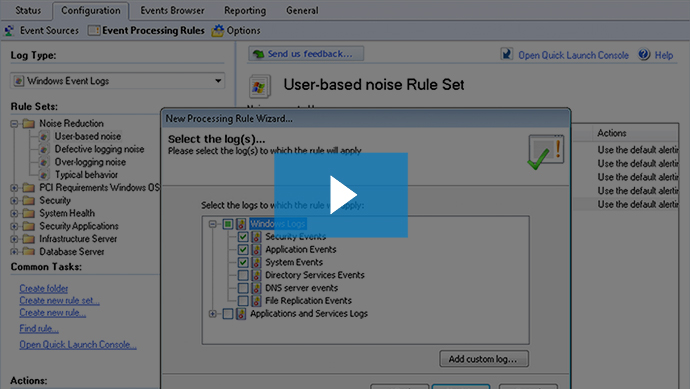Image resolution: width=690 pixels, height=389 pixels.
Task: Play the video overlay
Action: click(341, 195)
